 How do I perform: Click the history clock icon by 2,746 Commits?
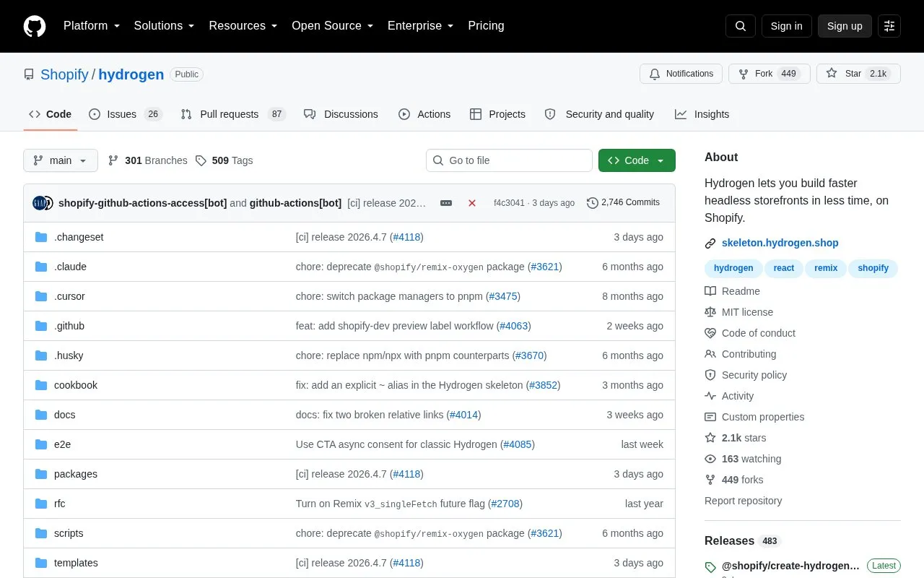tap(593, 203)
